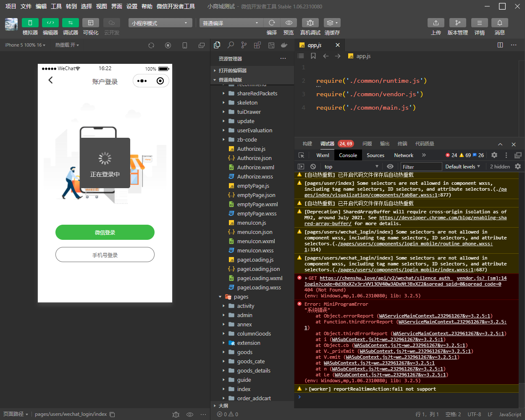525x420 pixels.
Task: Open the 工具 menu
Action: 56,6
